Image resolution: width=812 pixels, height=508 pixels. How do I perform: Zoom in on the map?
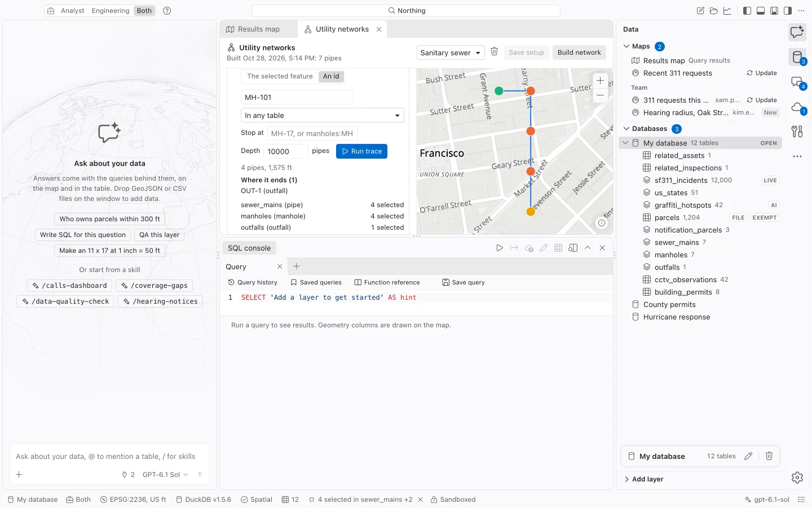600,81
